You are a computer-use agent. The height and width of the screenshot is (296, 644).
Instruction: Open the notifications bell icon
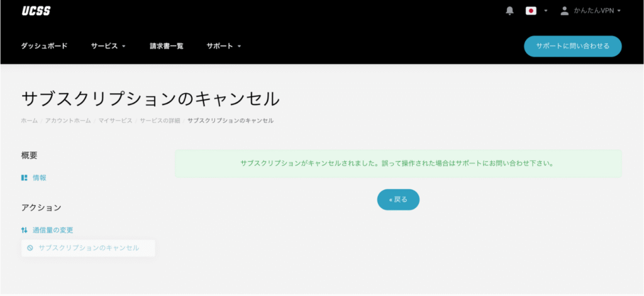point(509,11)
